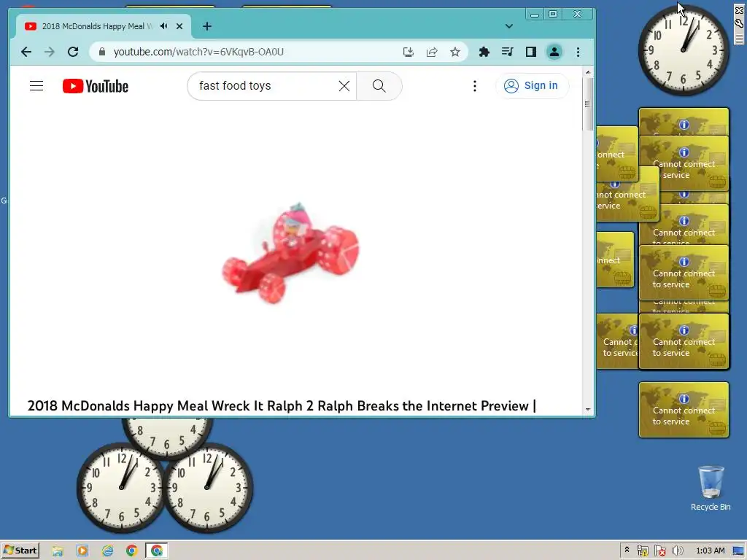747x560 pixels.
Task: View site information via lock icon
Action: click(102, 52)
